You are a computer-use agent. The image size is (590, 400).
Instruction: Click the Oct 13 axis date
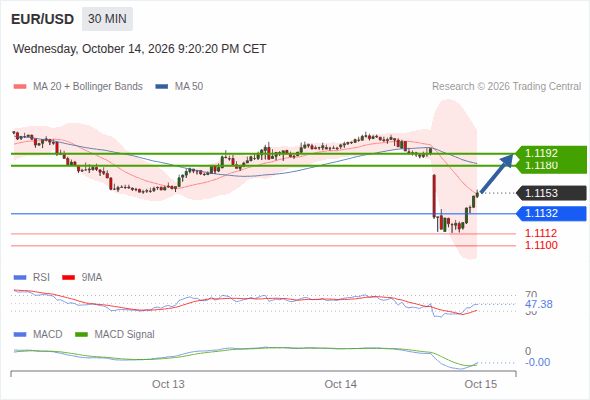pos(168,384)
